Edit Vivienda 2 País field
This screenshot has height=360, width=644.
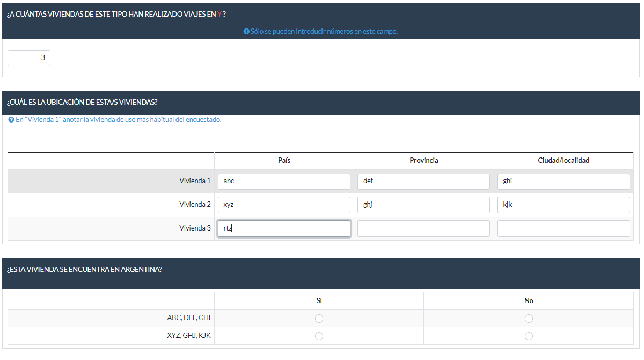(x=284, y=205)
